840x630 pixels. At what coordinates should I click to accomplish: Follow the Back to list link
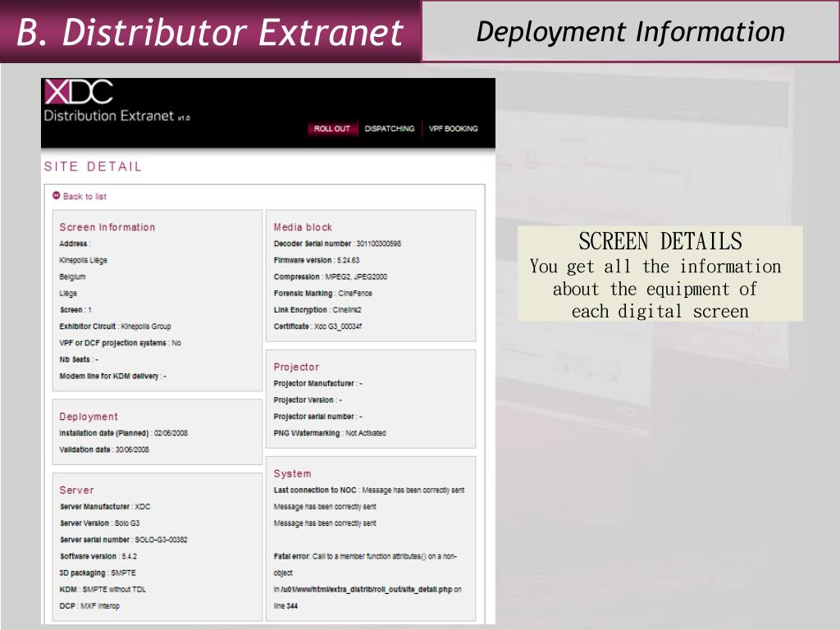click(x=84, y=196)
